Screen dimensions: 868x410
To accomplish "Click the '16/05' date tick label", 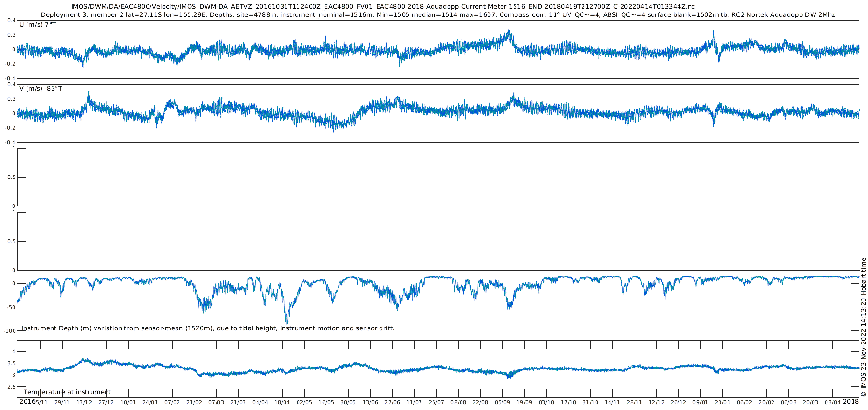I will [326, 402].
